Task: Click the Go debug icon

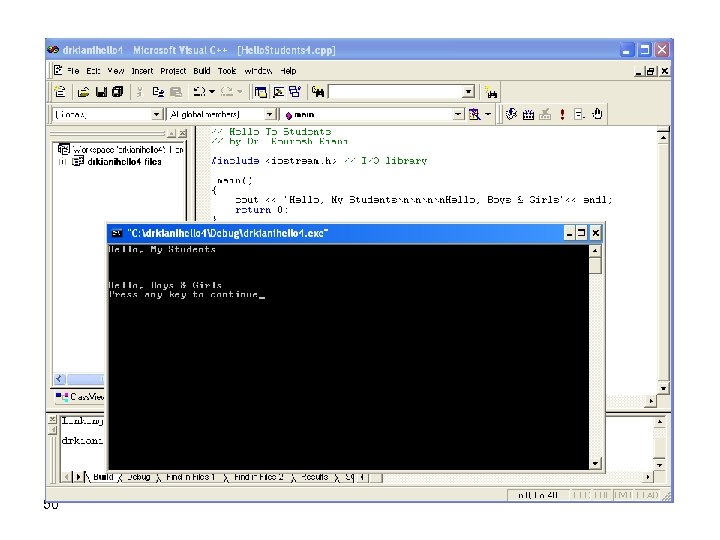Action: (x=579, y=114)
